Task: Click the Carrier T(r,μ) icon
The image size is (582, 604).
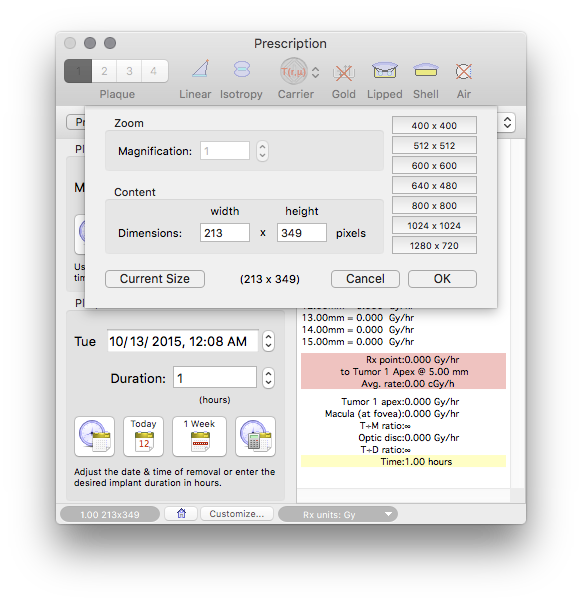Action: click(x=294, y=71)
